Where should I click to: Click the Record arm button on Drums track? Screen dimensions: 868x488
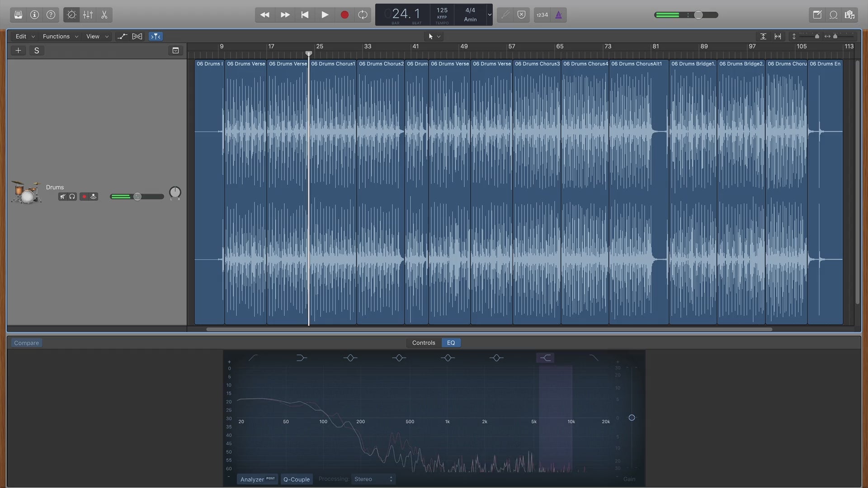click(84, 197)
